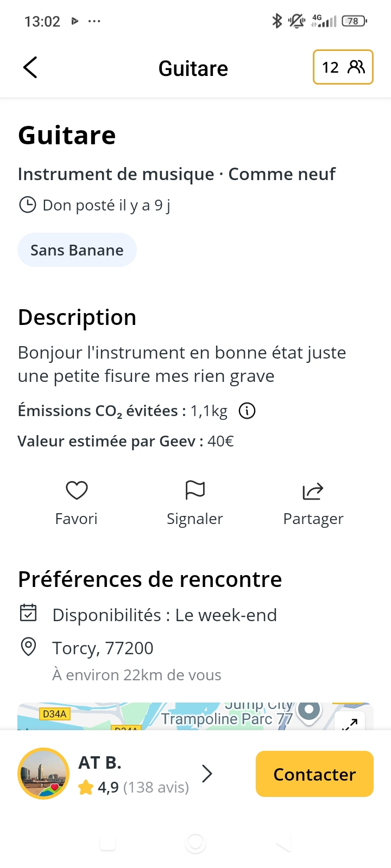Open the 138 avis reviews rating

[143, 787]
